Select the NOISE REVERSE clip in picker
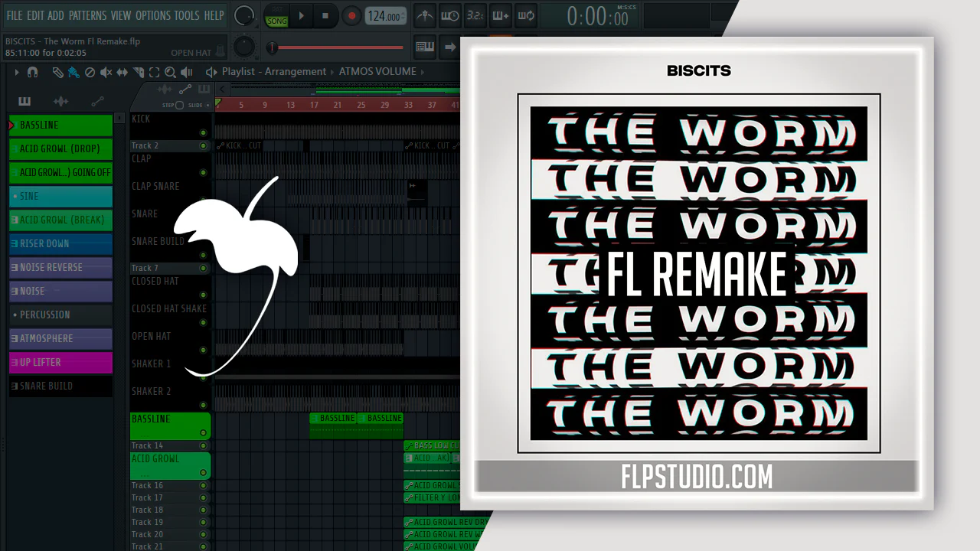The image size is (980, 551). click(x=60, y=267)
